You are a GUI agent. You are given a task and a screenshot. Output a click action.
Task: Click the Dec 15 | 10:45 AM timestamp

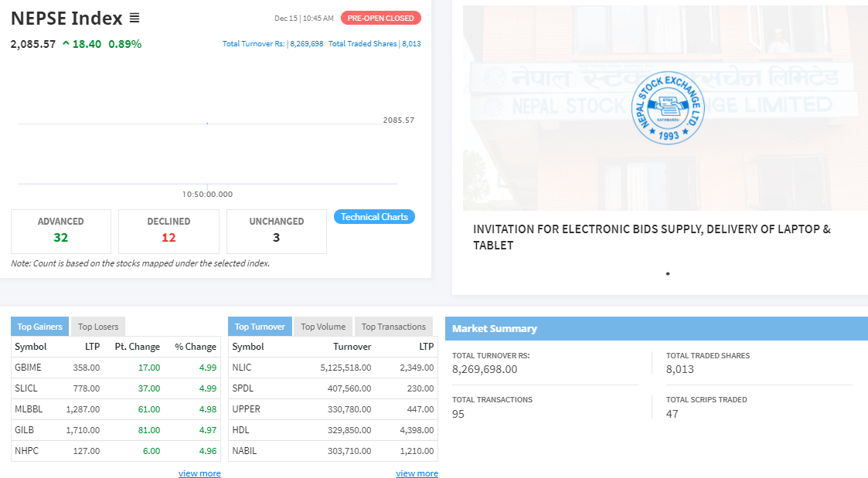(x=304, y=19)
